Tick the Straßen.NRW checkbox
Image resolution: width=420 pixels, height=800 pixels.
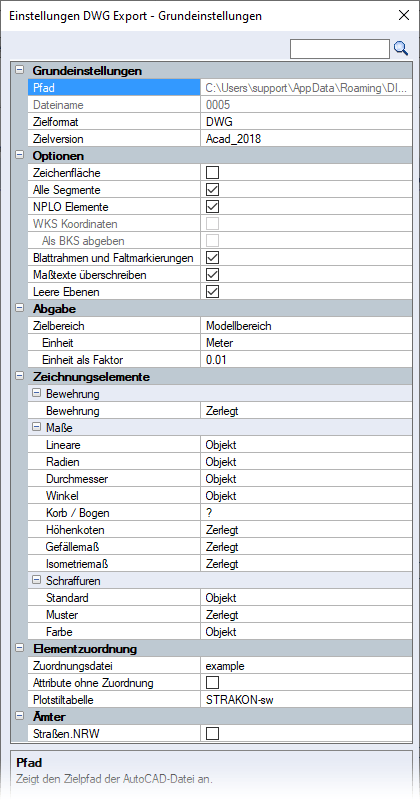click(212, 734)
